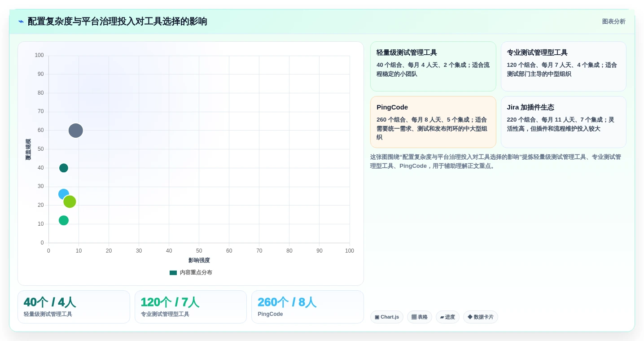This screenshot has height=341, width=644.
Task: Select the sky blue bubble
Action: coord(63,194)
